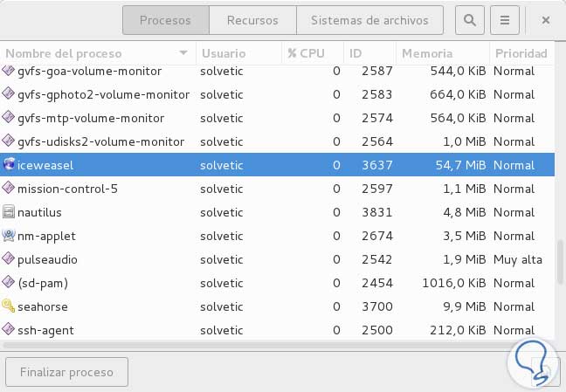Open the Sistemas de archivos tab
Viewport: 566px width, 392px height.
click(369, 19)
